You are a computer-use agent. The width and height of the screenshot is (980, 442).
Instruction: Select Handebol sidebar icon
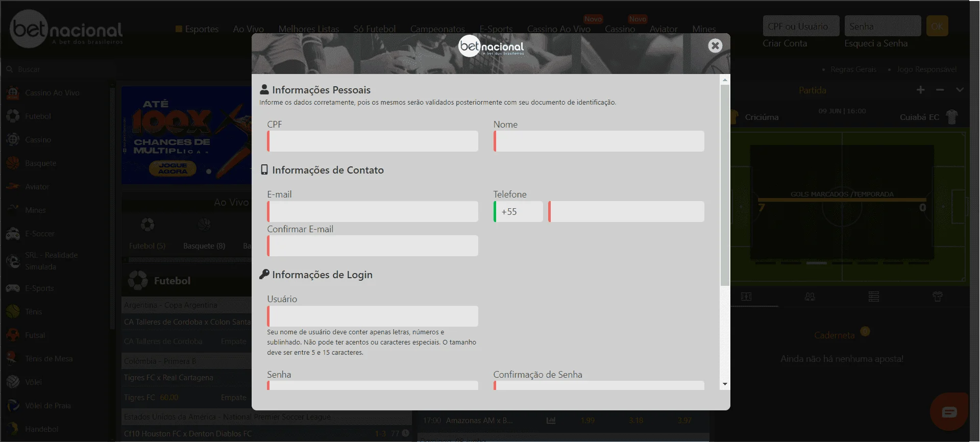pos(13,429)
